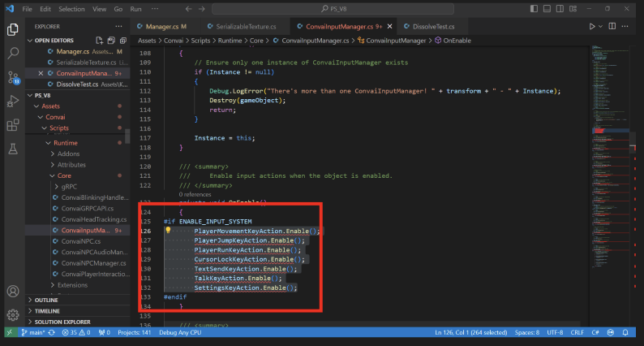Go back using the navigation arrow
The width and height of the screenshot is (644, 346).
click(188, 9)
